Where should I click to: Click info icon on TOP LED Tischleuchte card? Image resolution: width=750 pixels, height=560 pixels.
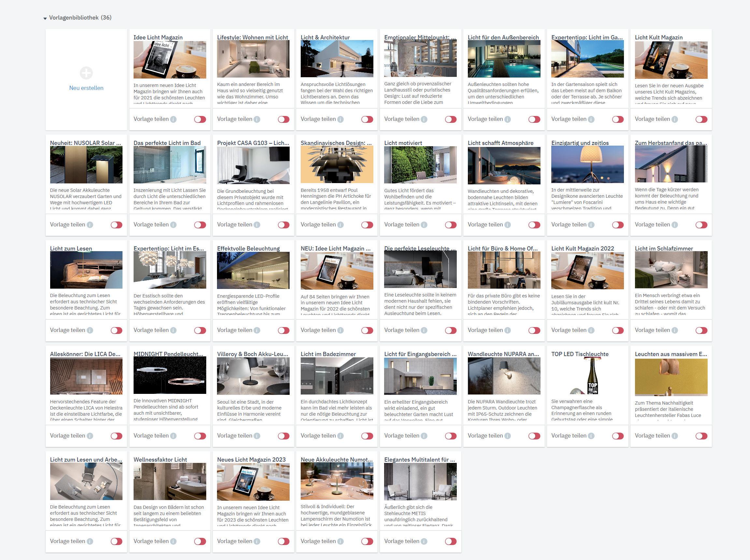click(x=591, y=436)
